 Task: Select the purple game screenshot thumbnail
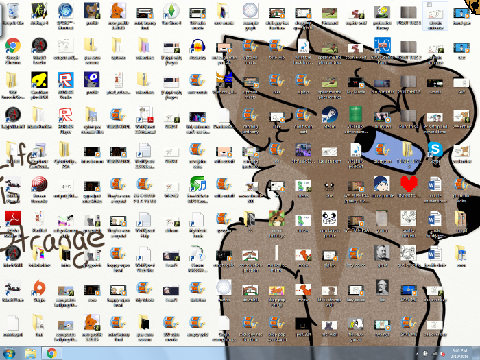click(x=303, y=150)
